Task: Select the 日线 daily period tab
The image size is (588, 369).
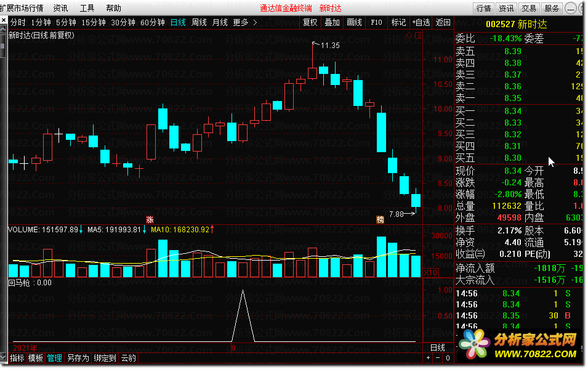Action: click(x=178, y=23)
